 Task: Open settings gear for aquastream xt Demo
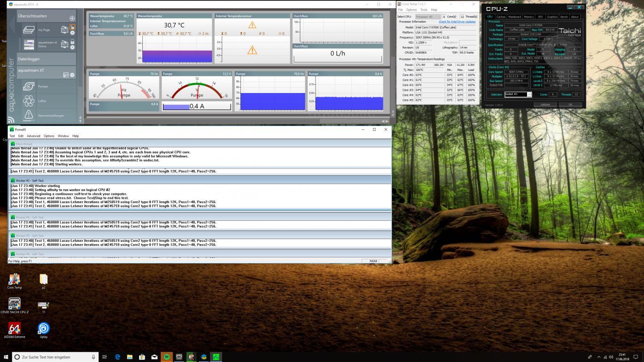(x=72, y=47)
